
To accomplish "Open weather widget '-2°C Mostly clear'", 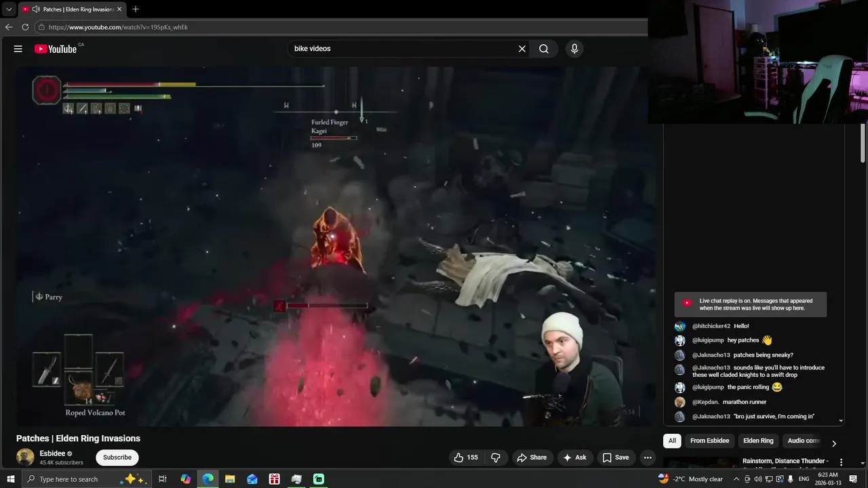I will click(x=690, y=479).
